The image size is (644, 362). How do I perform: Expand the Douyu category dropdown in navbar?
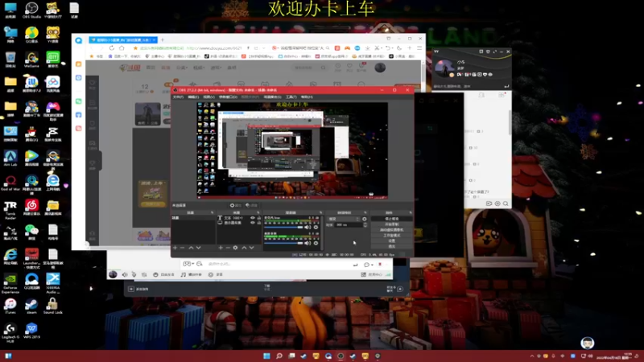tap(182, 68)
